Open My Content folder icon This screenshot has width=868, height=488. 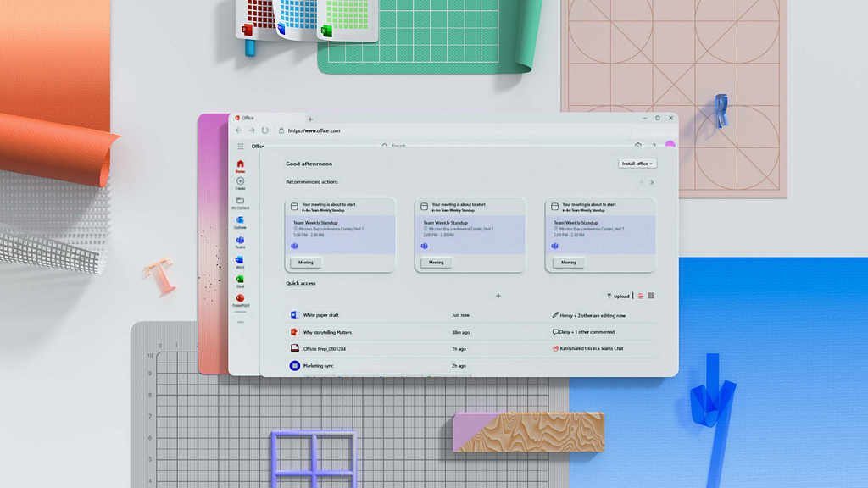coord(240,202)
